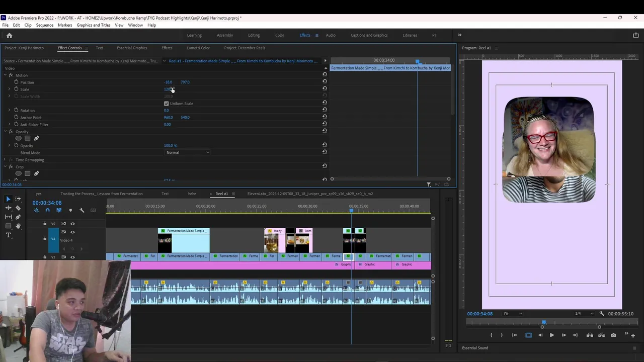The image size is (644, 362).
Task: Play the Program monitor
Action: (x=551, y=335)
